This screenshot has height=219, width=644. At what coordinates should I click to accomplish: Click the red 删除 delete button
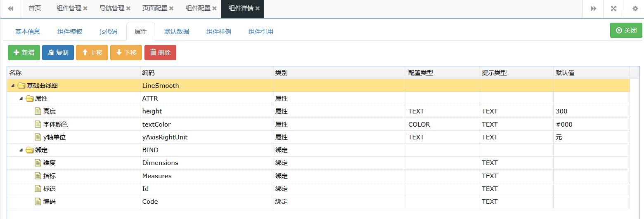pyautogui.click(x=160, y=52)
